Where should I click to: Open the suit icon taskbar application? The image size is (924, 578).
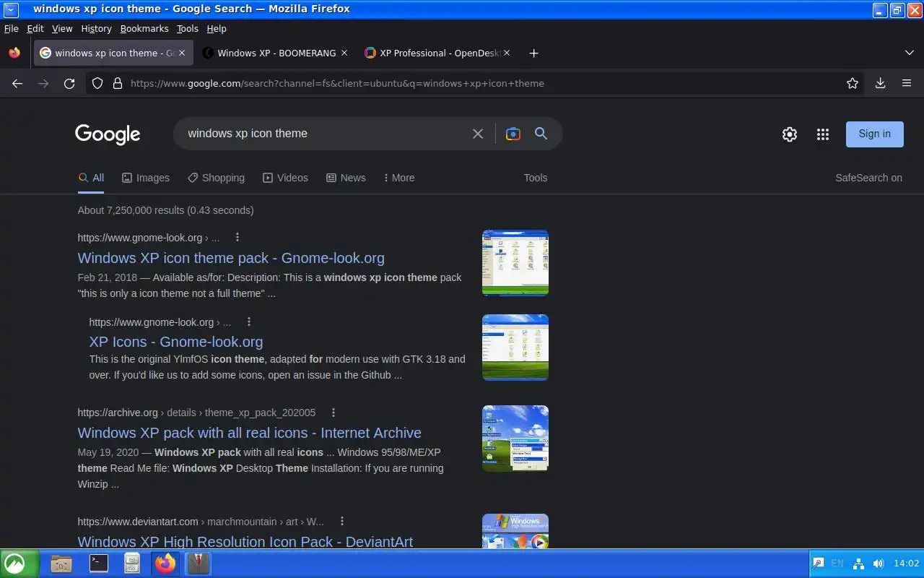coord(198,564)
